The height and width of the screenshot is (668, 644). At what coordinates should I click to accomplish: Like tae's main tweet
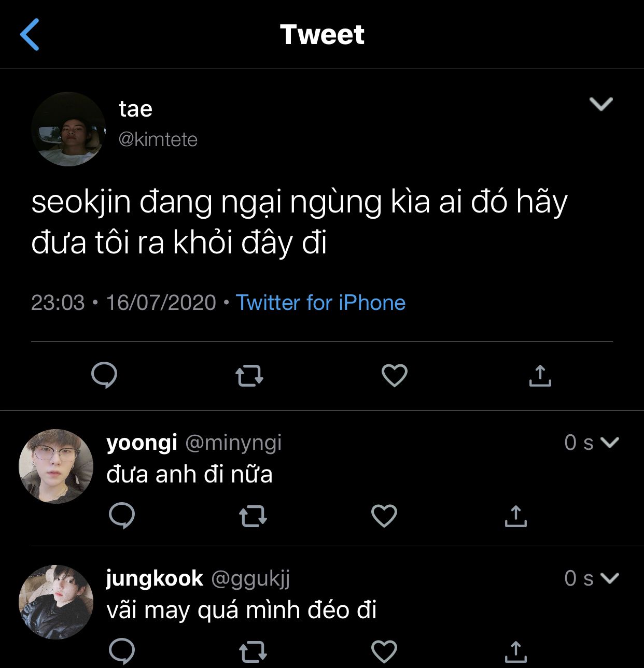point(395,375)
